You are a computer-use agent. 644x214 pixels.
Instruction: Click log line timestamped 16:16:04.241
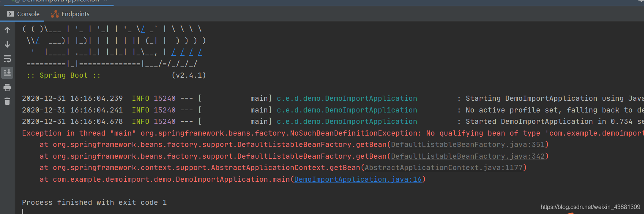pos(333,110)
